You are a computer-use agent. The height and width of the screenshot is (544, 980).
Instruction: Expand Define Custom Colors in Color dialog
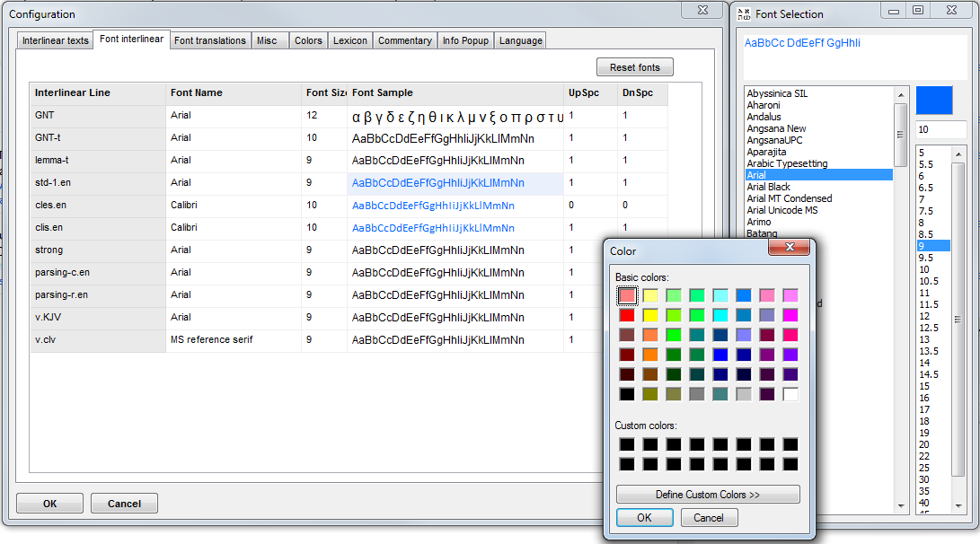(708, 495)
